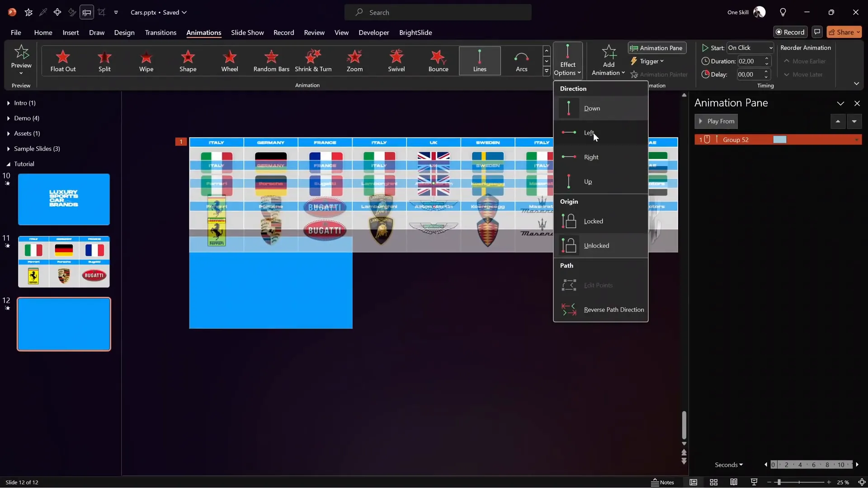Screen dimensions: 868x488
Task: Switch to the Transitions ribbon tab
Action: point(160,33)
